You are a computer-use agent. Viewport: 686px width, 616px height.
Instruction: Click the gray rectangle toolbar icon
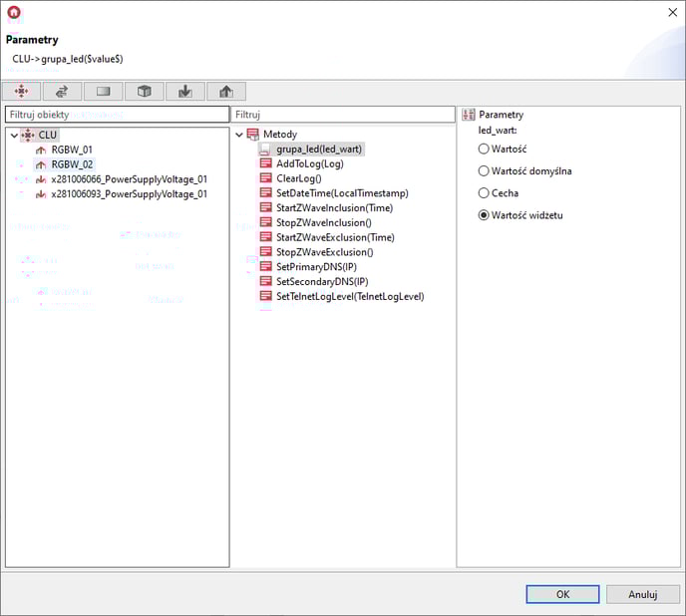(x=104, y=92)
